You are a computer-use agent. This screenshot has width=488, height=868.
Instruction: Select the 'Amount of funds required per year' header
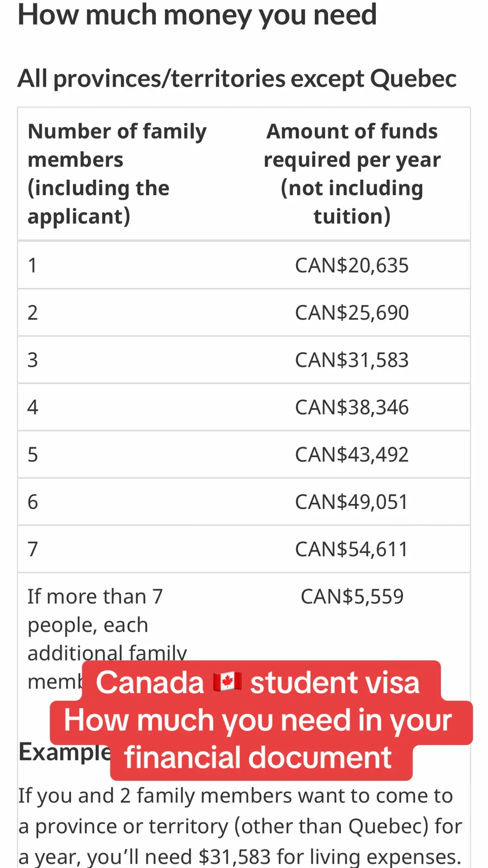click(x=352, y=174)
